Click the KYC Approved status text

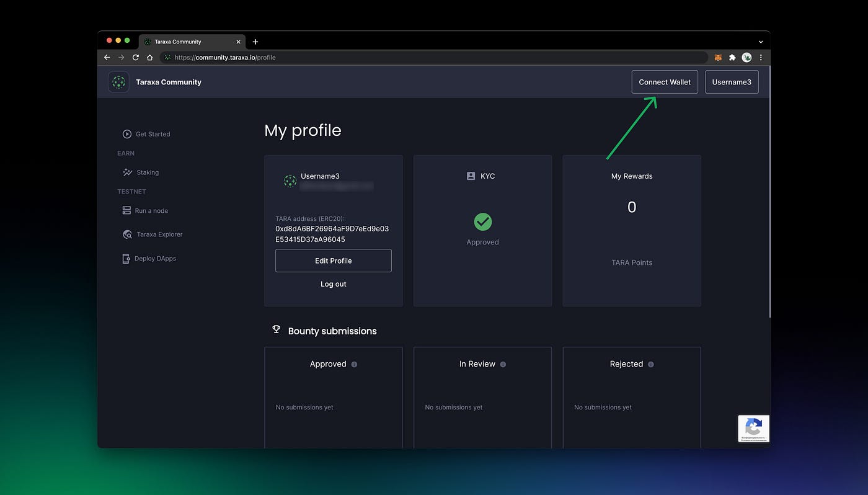(483, 242)
